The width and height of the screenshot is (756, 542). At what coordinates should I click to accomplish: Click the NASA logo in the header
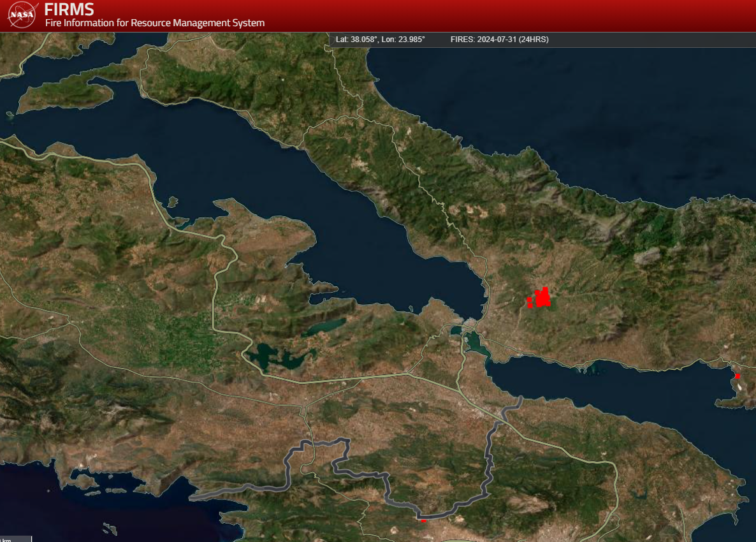[x=23, y=15]
